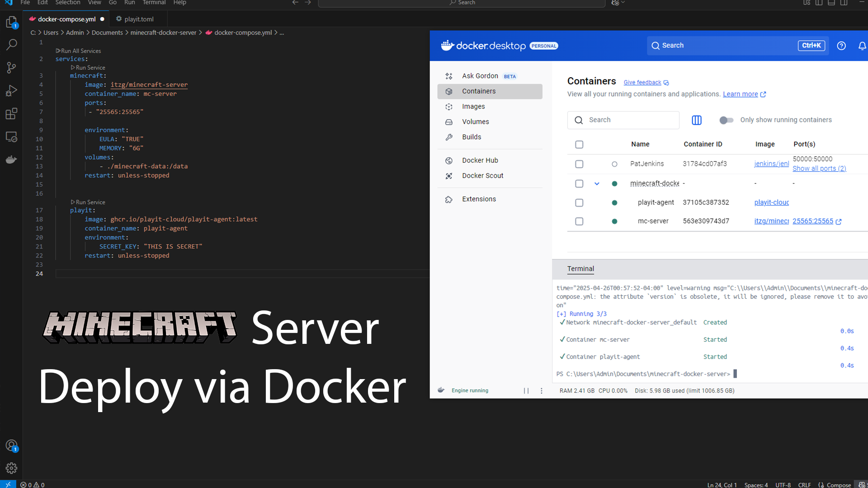Click the running status dot for mc-server
Screen dimensions: 868x488
point(614,221)
